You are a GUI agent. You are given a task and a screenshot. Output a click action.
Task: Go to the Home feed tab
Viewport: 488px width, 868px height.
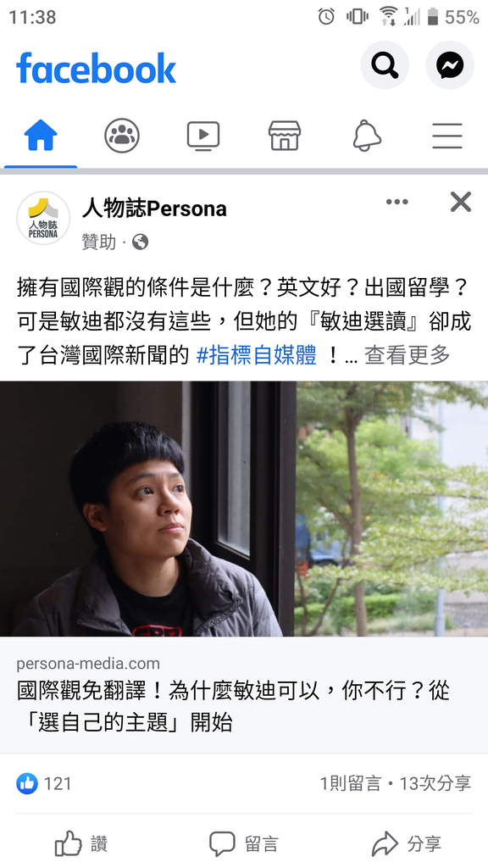tap(41, 136)
